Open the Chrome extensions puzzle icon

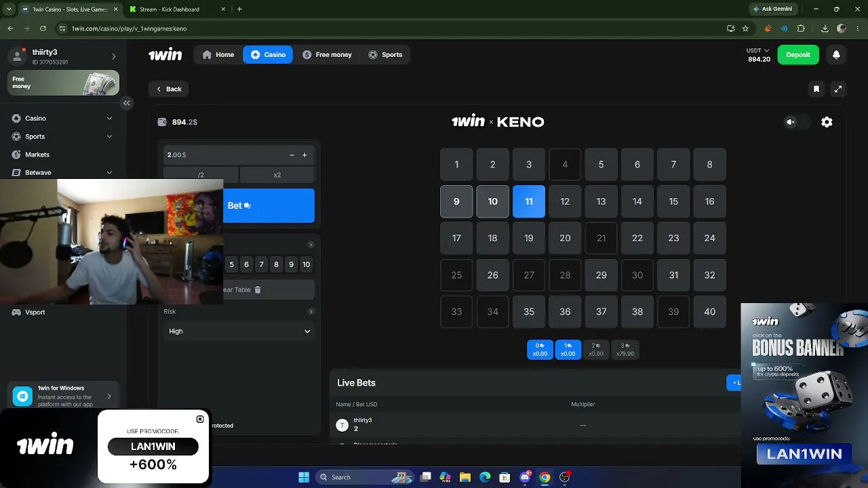click(801, 28)
